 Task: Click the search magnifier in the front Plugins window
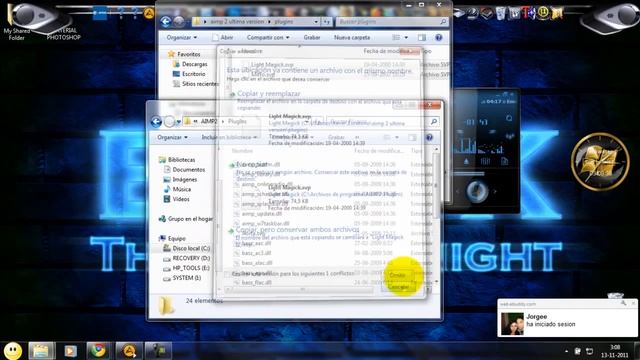(x=434, y=121)
